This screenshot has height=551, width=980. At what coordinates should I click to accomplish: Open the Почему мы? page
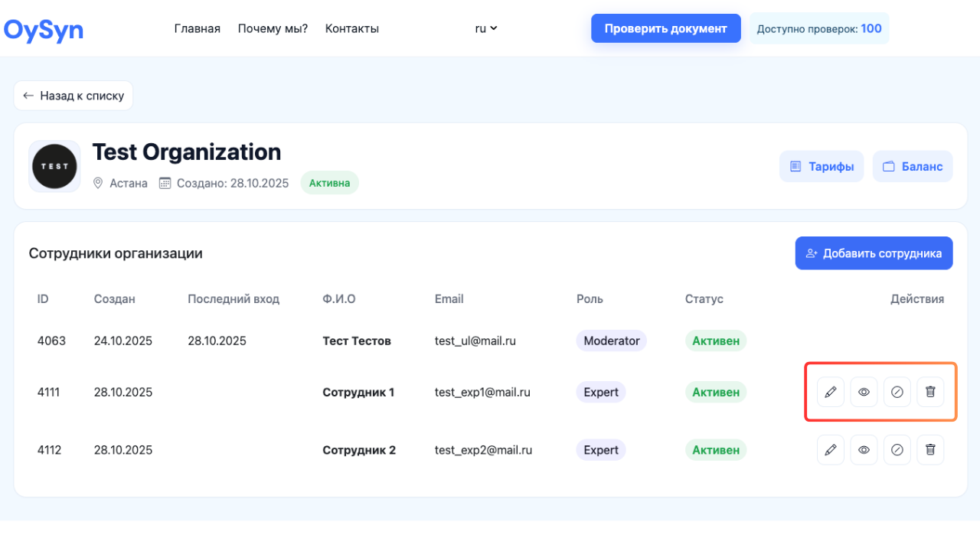pos(273,28)
